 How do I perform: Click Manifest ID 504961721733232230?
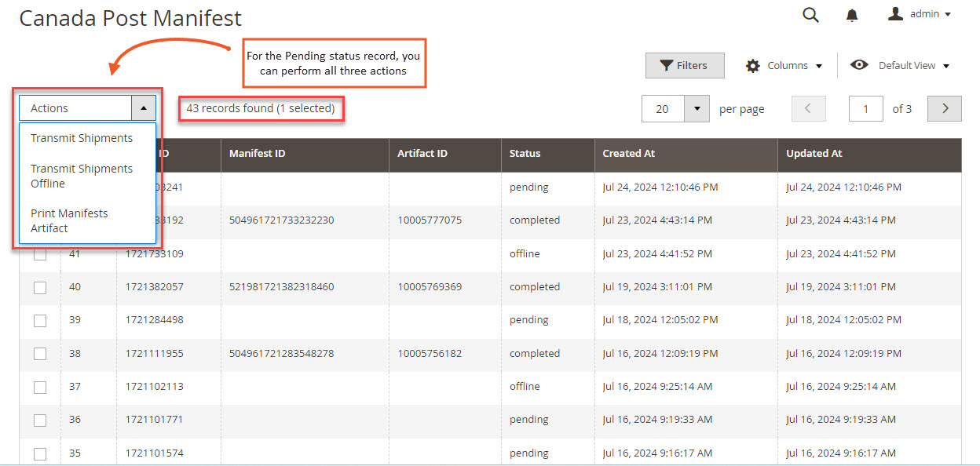[281, 220]
